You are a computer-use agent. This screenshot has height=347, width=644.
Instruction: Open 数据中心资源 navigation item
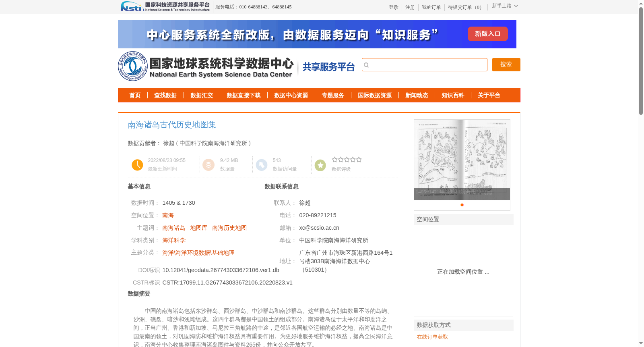[291, 96]
